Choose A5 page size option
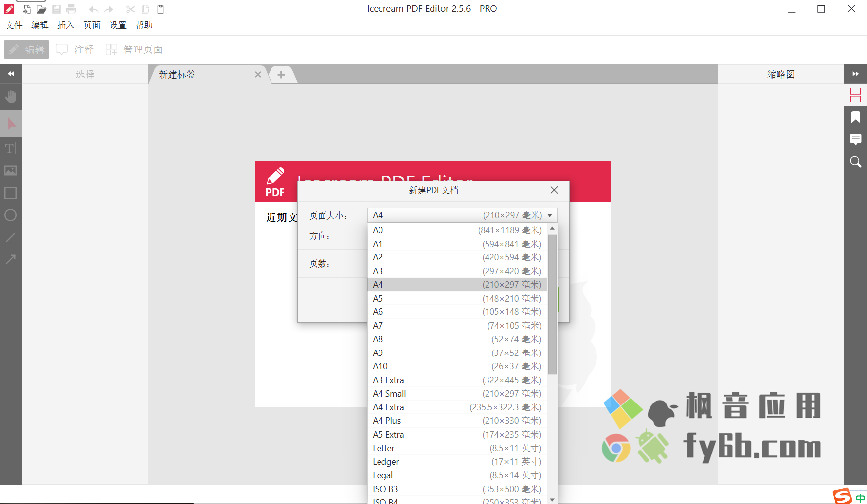Image resolution: width=867 pixels, height=504 pixels. (x=457, y=299)
